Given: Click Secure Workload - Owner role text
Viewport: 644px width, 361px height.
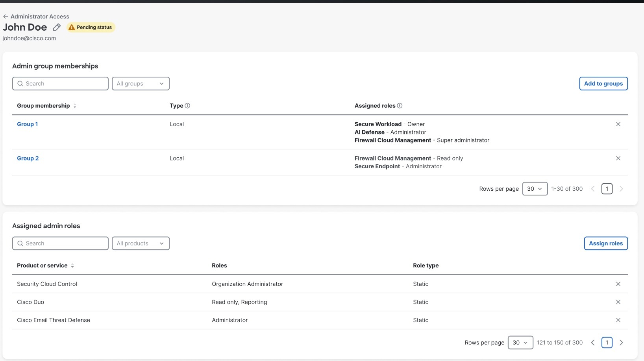Looking at the screenshot, I should tap(390, 124).
